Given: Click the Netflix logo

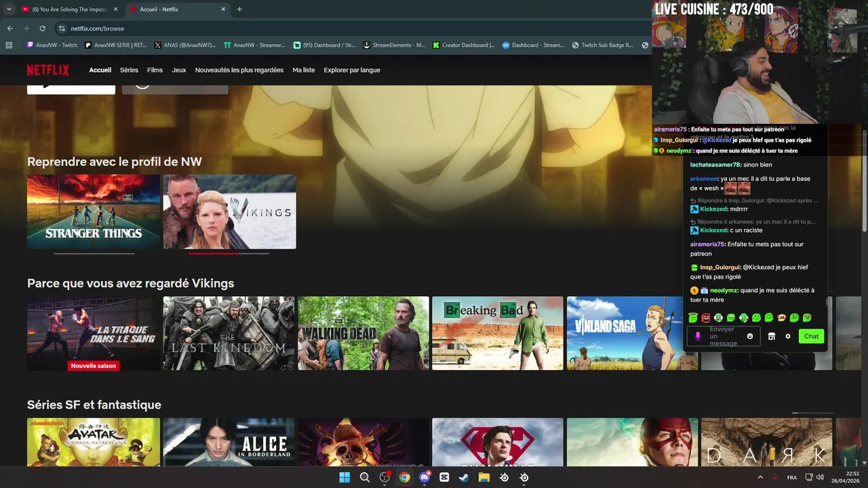Looking at the screenshot, I should point(47,70).
